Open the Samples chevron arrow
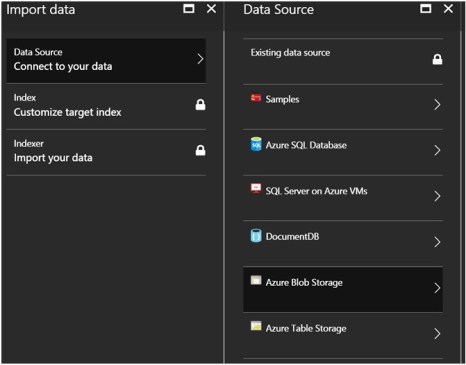Screen dimensions: 466x365 pyautogui.click(x=437, y=105)
